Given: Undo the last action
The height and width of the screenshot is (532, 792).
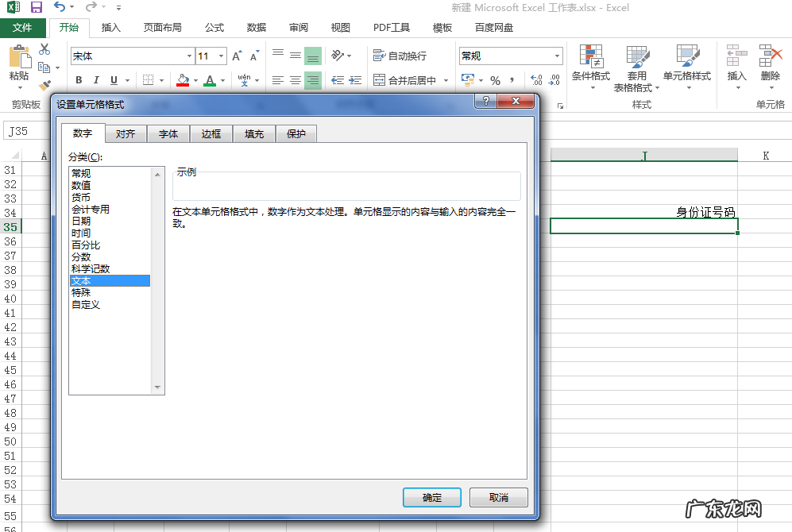Looking at the screenshot, I should 59,7.
